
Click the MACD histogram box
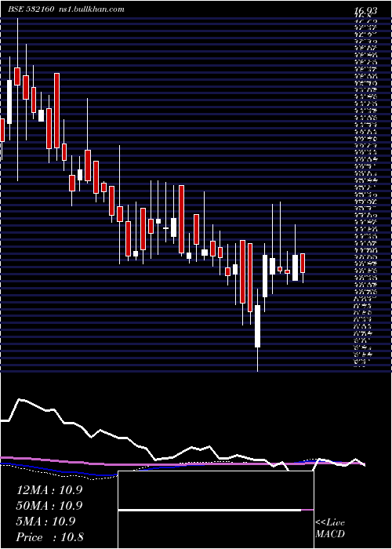pos(216,510)
